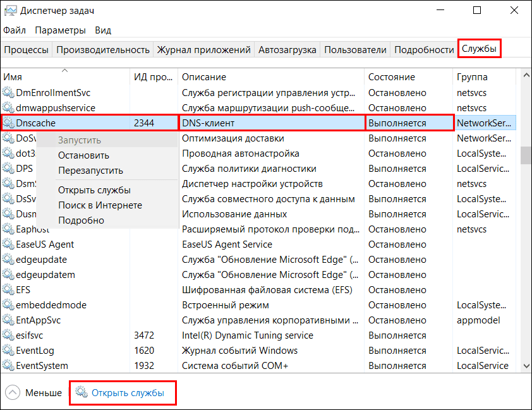Click the gear icon of EntAppSvc service
Screen dimensions: 532x410
8,320
